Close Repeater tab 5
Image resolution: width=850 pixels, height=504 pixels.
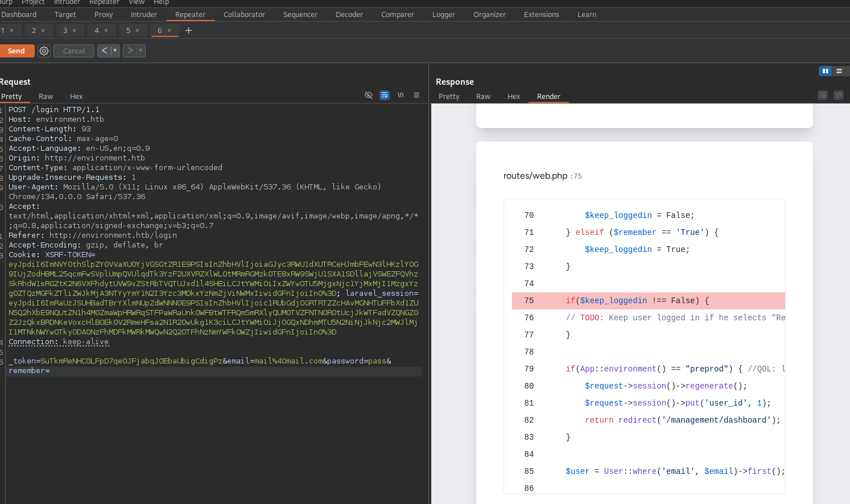(137, 30)
